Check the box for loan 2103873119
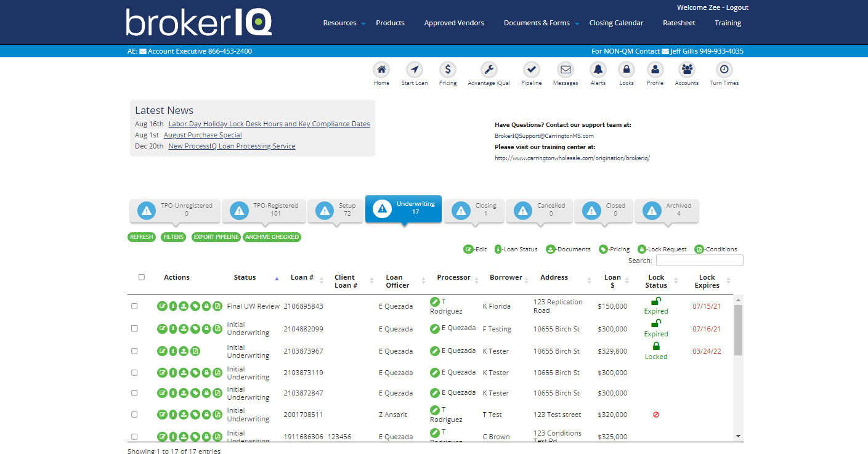Screen dimensions: 868x454 pyautogui.click(x=134, y=373)
